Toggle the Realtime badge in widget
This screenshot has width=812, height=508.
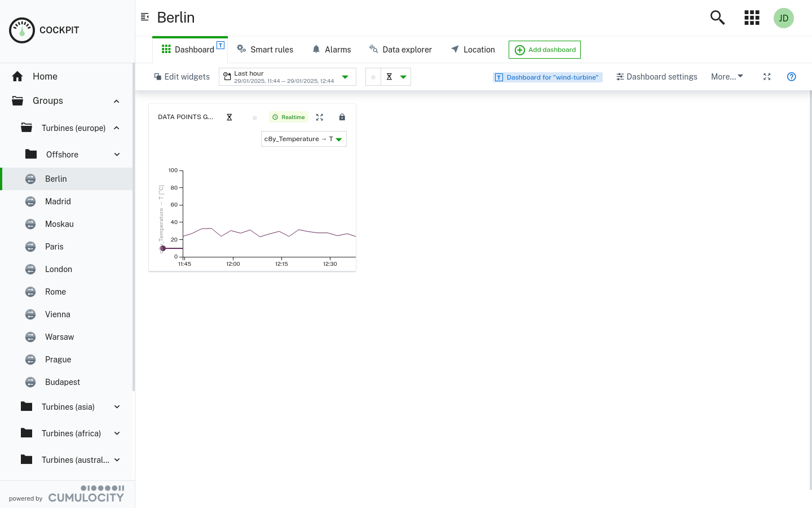289,117
